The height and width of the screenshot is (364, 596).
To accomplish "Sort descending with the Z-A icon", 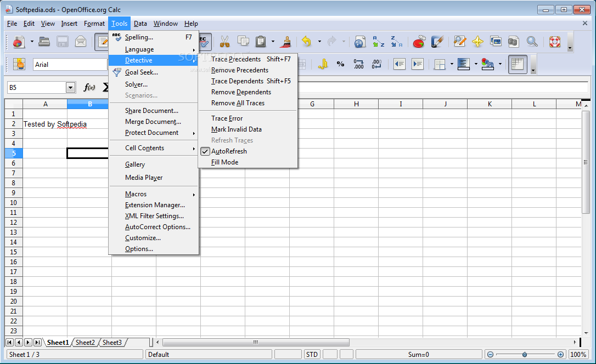I will tap(396, 41).
